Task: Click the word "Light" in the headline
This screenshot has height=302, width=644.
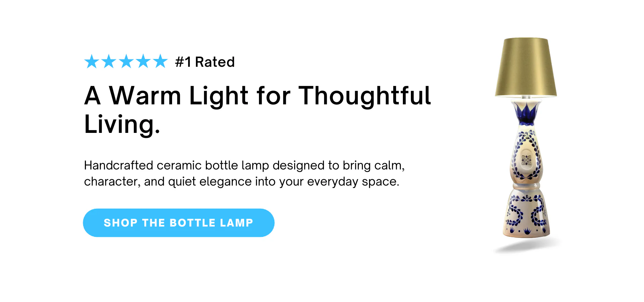Action: click(219, 96)
